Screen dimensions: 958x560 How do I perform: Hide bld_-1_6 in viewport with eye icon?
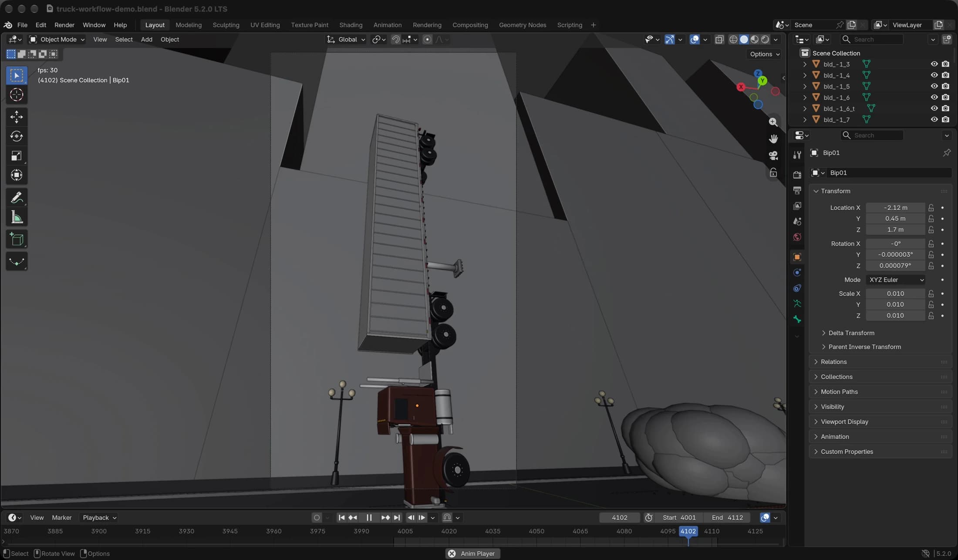[934, 97]
